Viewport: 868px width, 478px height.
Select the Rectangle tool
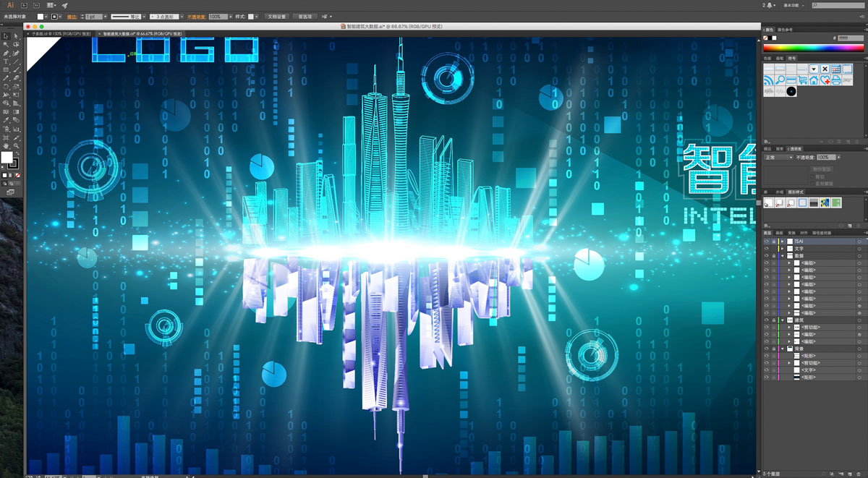coord(6,70)
